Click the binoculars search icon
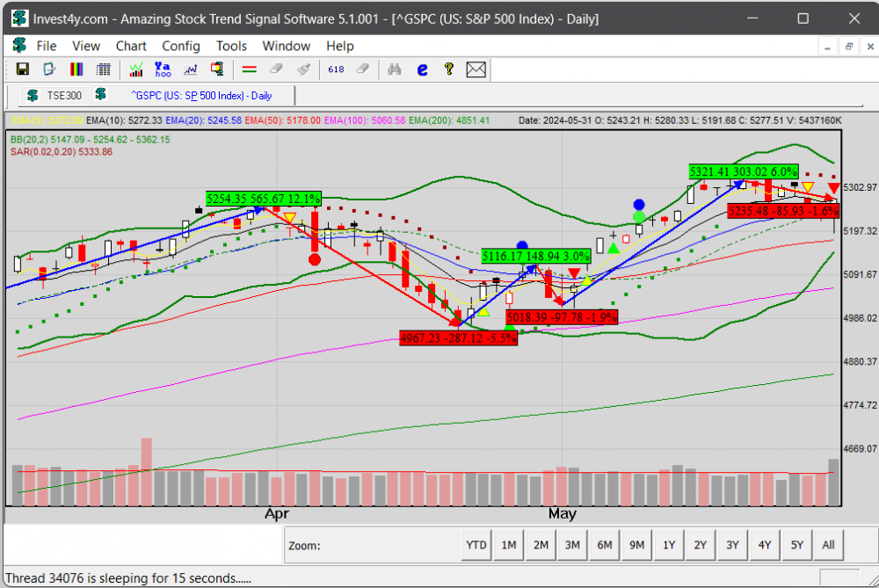879x588 pixels. (395, 69)
